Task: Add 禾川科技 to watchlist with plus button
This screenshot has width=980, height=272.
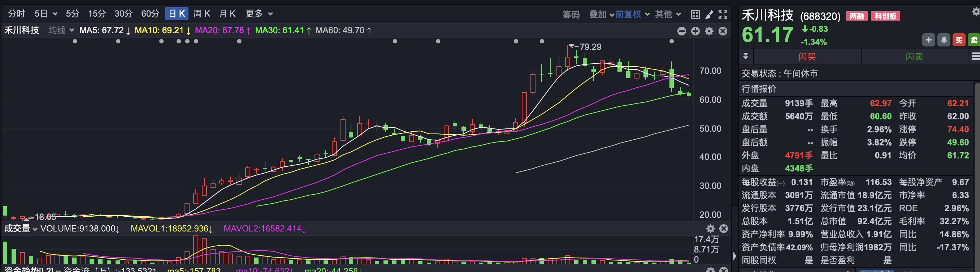Action: pos(929,40)
